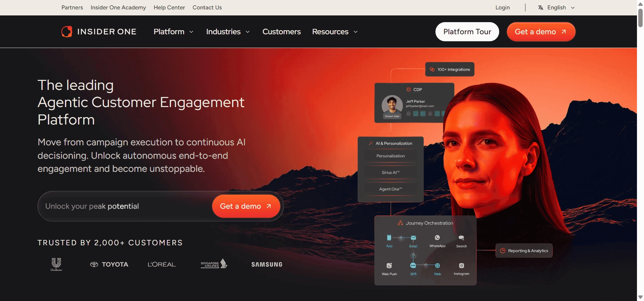Click the language translate icon
The height and width of the screenshot is (301, 644).
540,8
